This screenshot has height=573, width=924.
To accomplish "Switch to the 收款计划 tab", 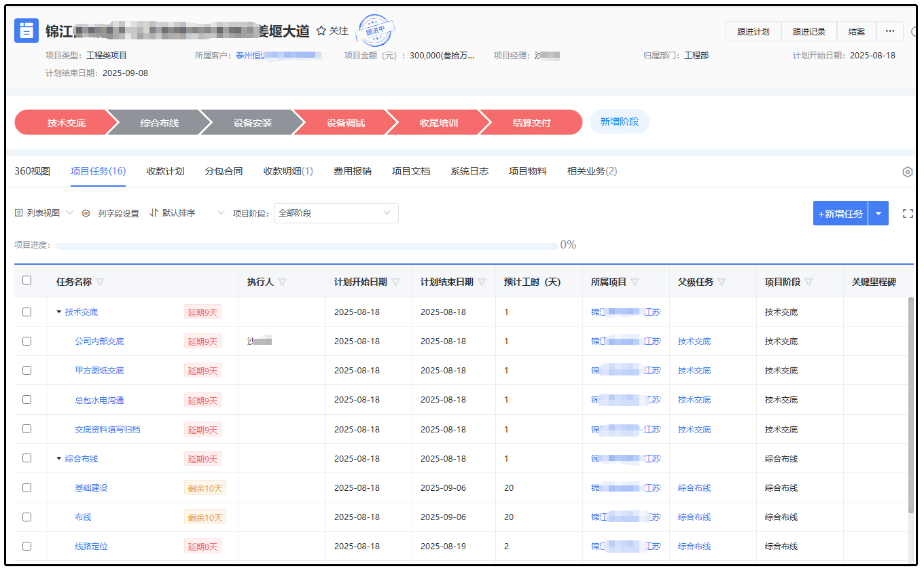I will tap(165, 171).
